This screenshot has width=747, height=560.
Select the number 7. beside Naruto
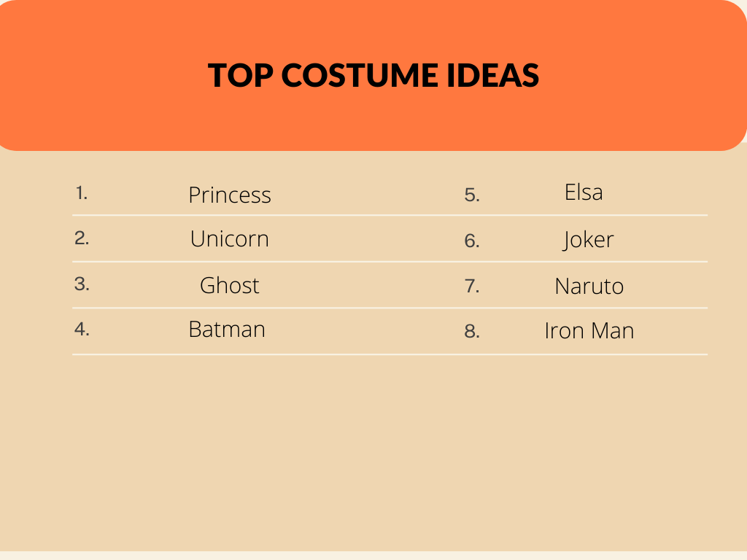472,287
